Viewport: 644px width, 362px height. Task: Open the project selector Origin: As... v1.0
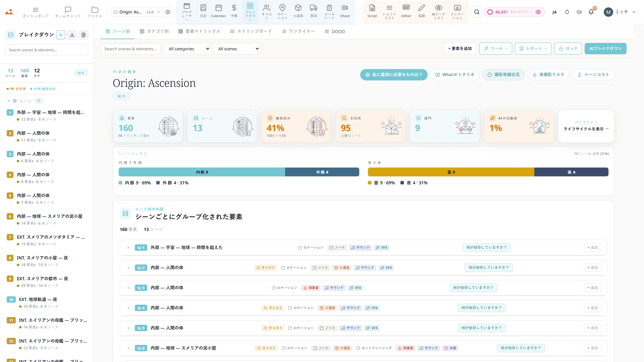click(x=137, y=12)
